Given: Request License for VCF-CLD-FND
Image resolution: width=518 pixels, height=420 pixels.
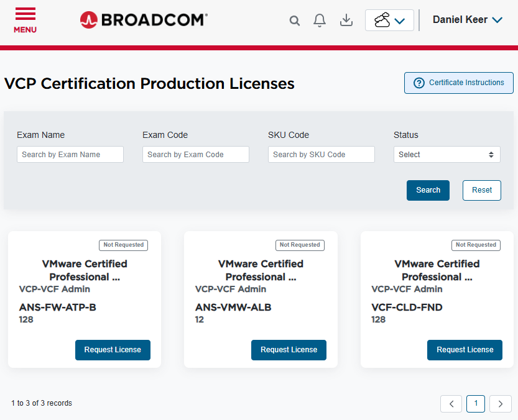Looking at the screenshot, I should point(465,350).
